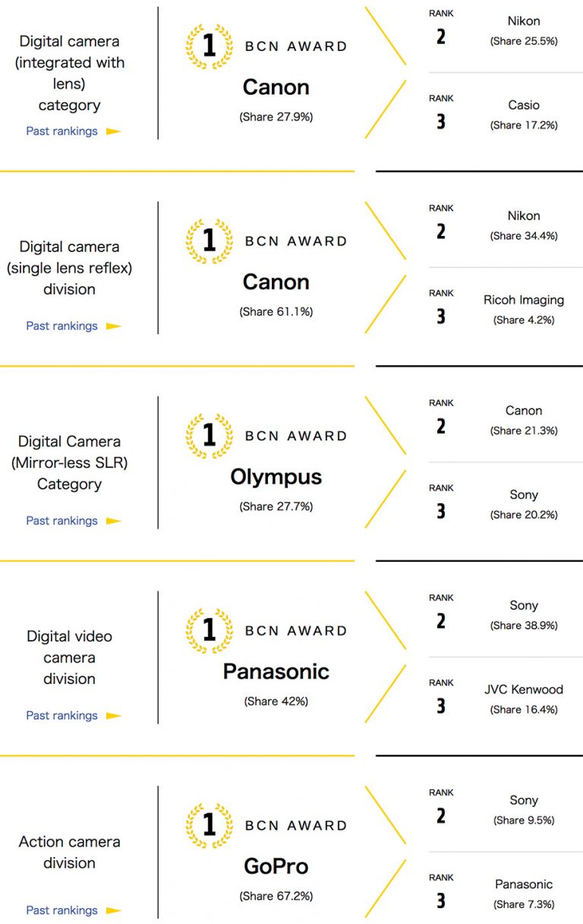
Task: Select the award laurel icon beside Panasonic video cameras
Action: pos(207,629)
